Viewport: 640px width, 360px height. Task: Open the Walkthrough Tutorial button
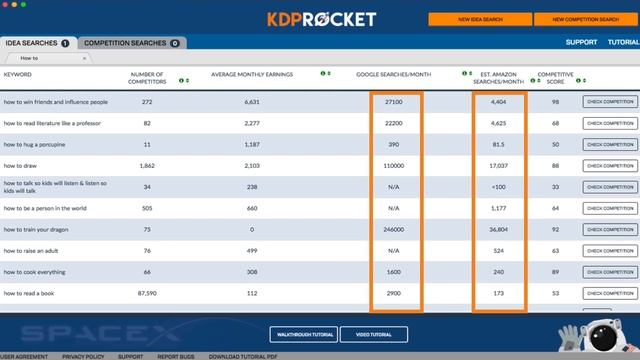(304, 334)
